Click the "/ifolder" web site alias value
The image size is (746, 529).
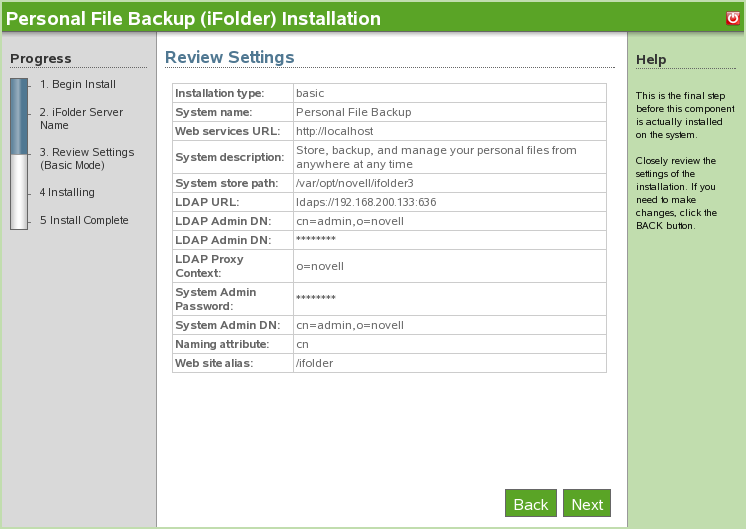tap(314, 363)
